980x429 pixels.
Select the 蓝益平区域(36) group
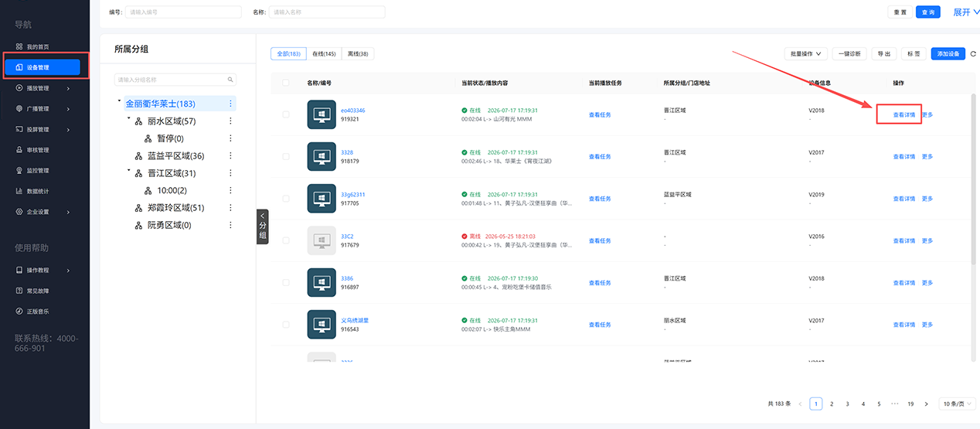[175, 156]
